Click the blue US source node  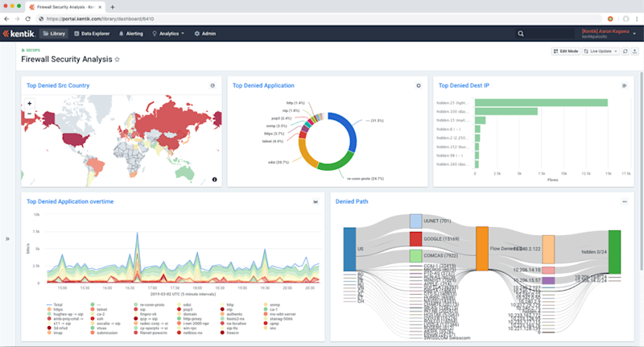(349, 250)
